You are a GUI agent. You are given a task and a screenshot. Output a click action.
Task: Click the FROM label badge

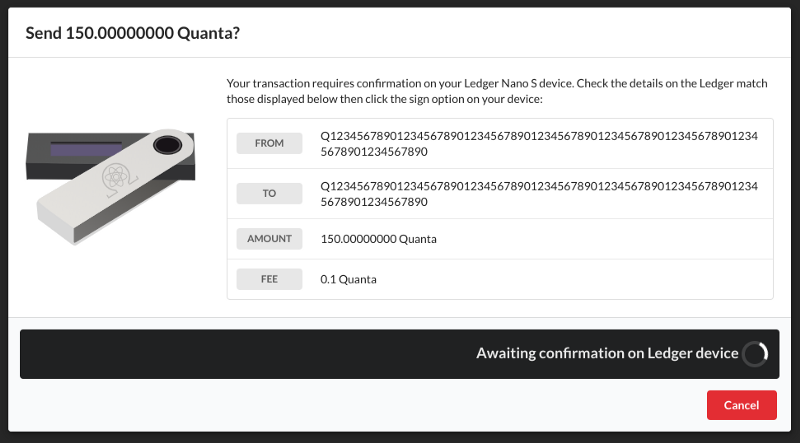[269, 143]
